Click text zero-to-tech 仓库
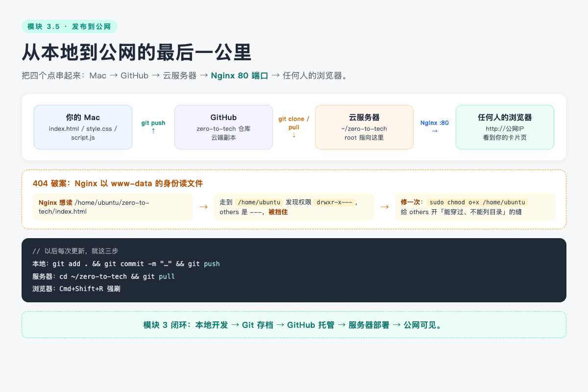Image resolution: width=588 pixels, height=392 pixels. [x=223, y=129]
